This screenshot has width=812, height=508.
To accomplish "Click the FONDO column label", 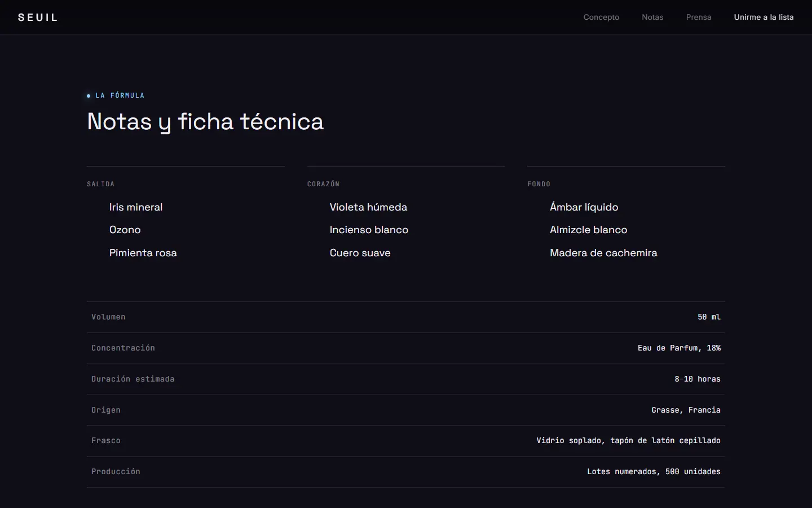I will point(539,184).
